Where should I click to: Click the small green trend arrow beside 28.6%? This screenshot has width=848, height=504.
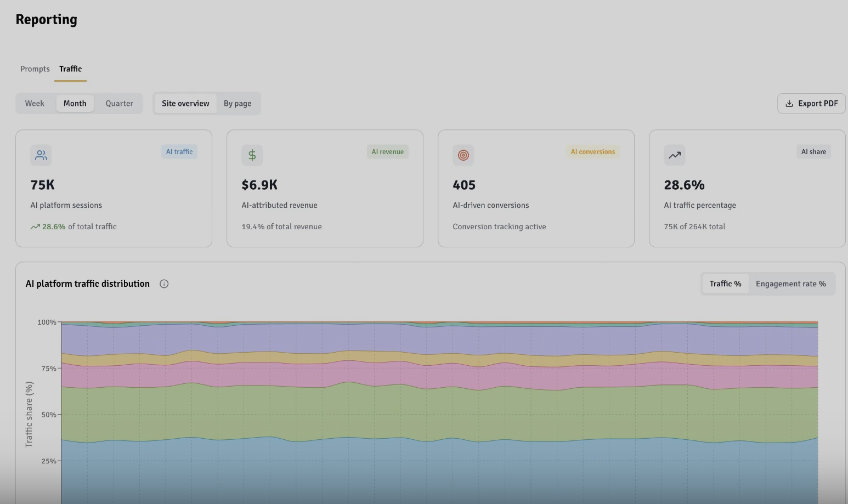pos(35,227)
